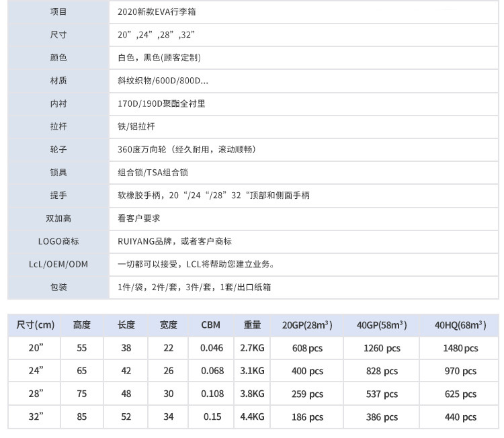Click the 项目 row label

click(58, 12)
